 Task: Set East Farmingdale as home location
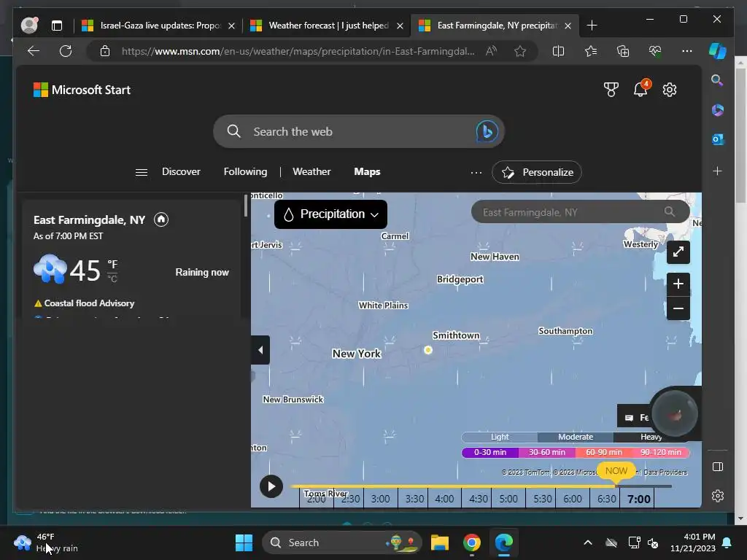point(161,219)
